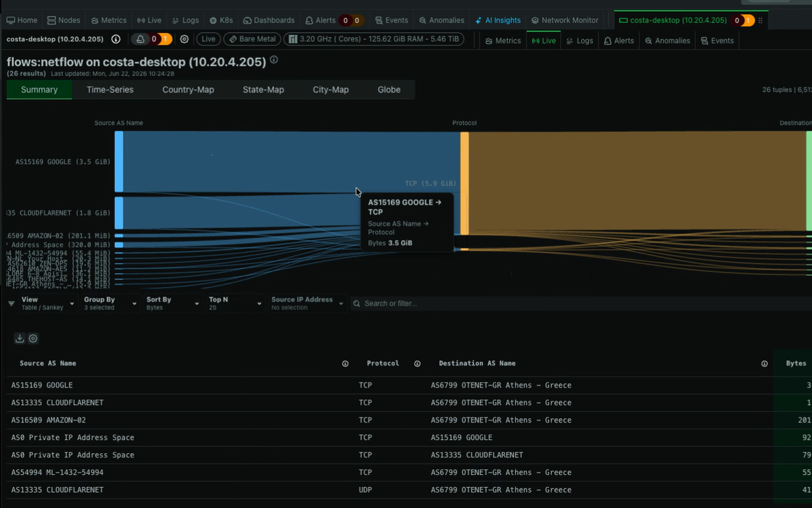Open node settings gear icon
This screenshot has width=812, height=508.
184,39
